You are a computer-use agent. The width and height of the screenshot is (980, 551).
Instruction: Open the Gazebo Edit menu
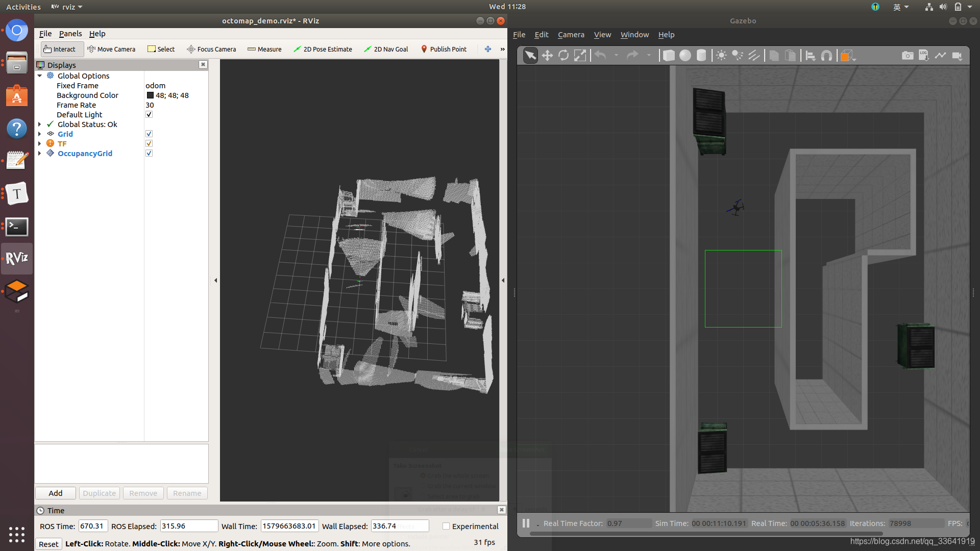tap(541, 35)
